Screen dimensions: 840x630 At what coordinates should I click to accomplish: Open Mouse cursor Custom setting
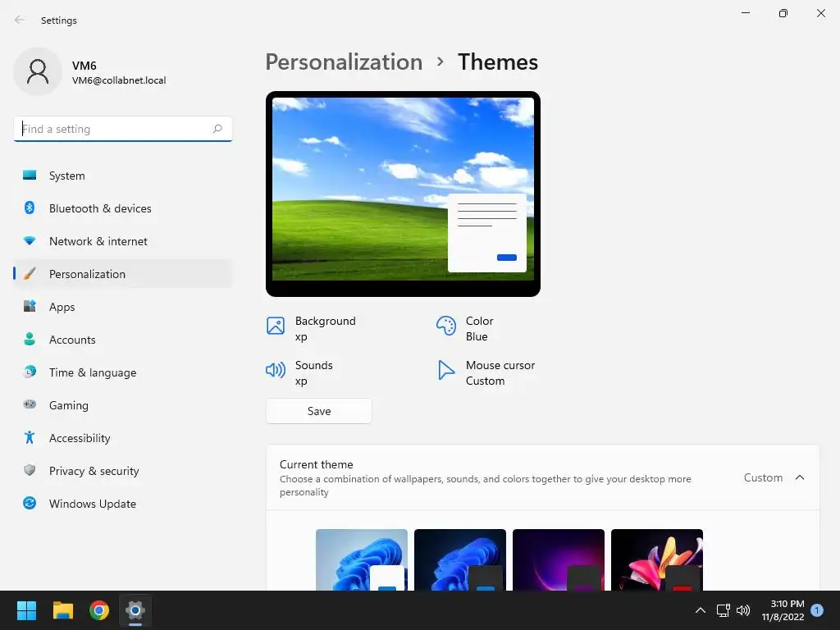point(486,373)
